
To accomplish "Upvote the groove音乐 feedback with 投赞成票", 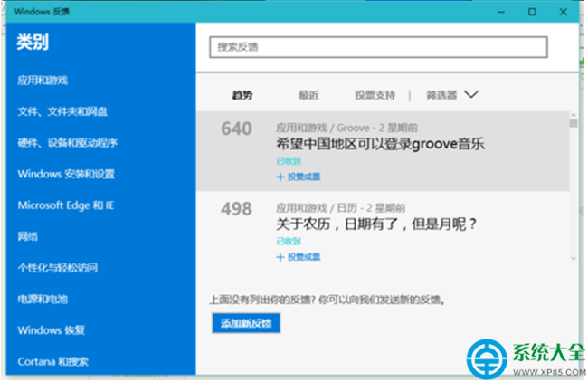I will coord(299,177).
